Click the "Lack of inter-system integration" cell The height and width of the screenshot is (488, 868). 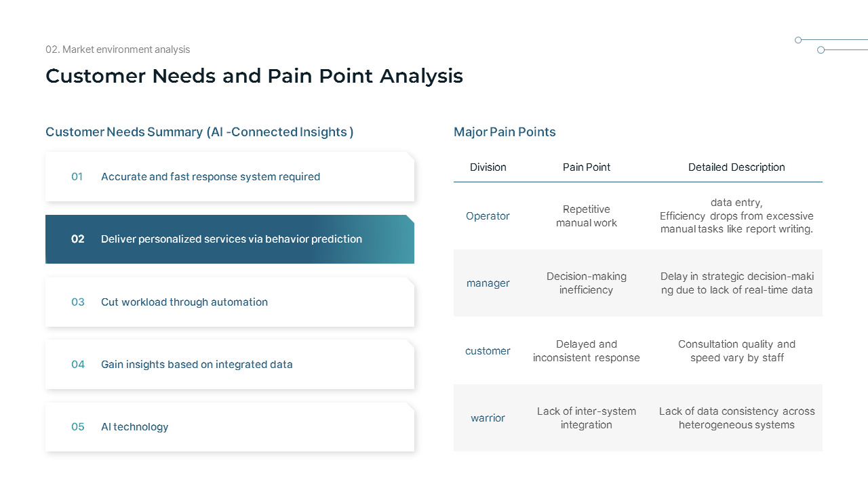tap(587, 418)
